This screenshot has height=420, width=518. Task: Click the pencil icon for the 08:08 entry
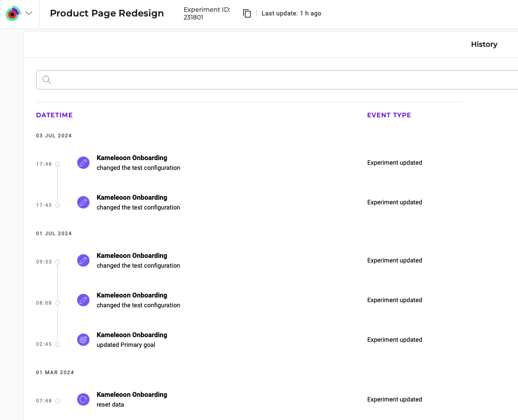coord(83,300)
